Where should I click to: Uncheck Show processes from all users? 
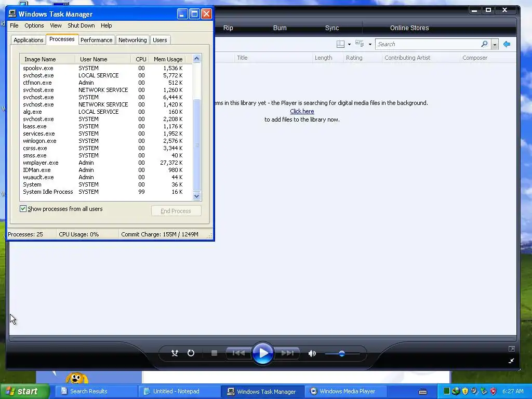[x=23, y=209]
